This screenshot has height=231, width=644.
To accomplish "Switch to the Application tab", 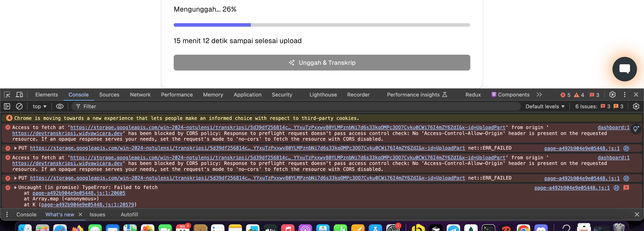I will pyautogui.click(x=248, y=95).
